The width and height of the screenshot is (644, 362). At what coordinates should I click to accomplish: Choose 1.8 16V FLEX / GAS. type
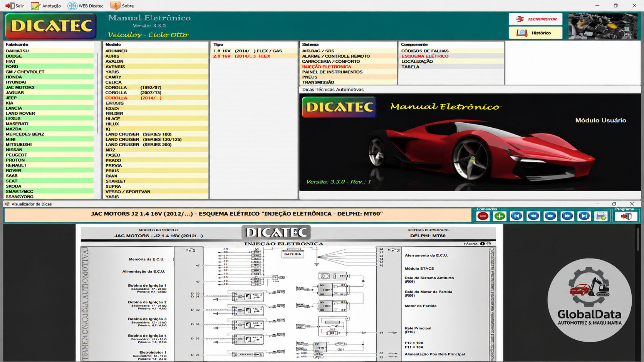point(254,51)
